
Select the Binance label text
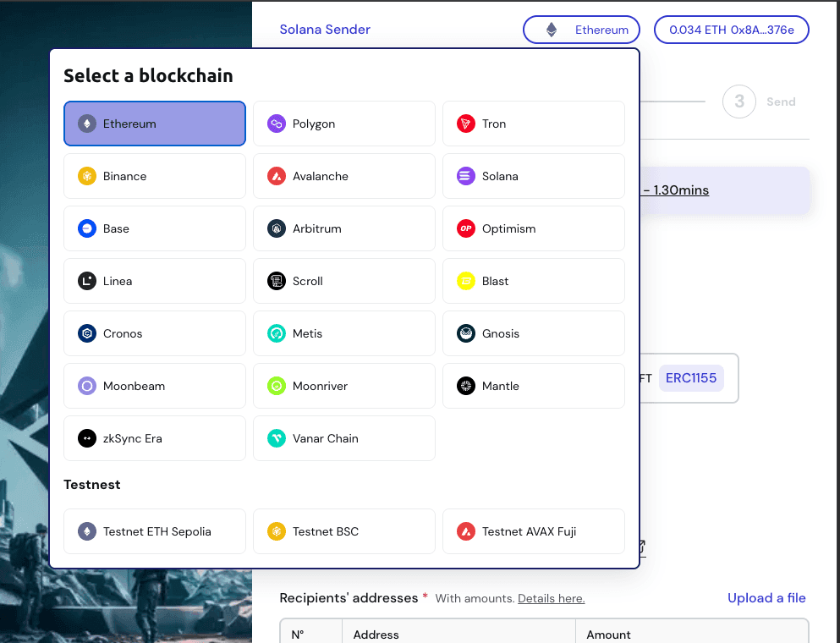pyautogui.click(x=125, y=176)
